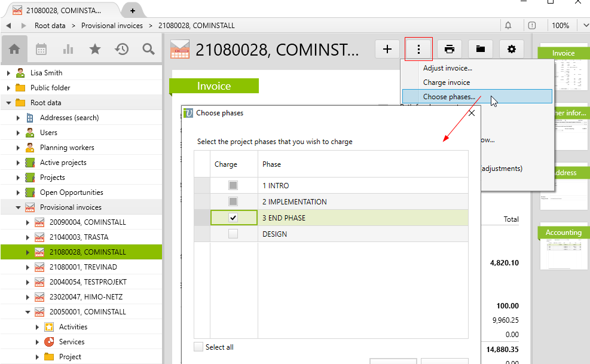
Task: Click the plus add button
Action: click(387, 50)
